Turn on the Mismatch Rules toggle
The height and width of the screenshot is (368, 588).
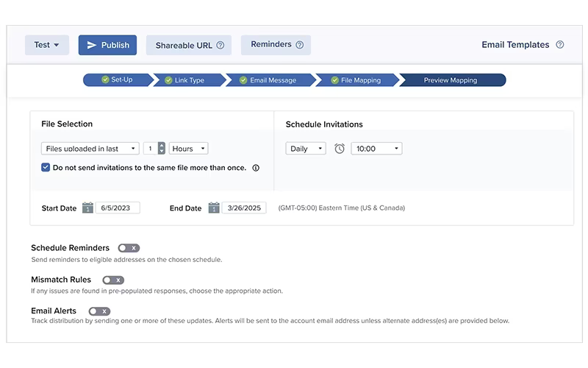(x=113, y=280)
